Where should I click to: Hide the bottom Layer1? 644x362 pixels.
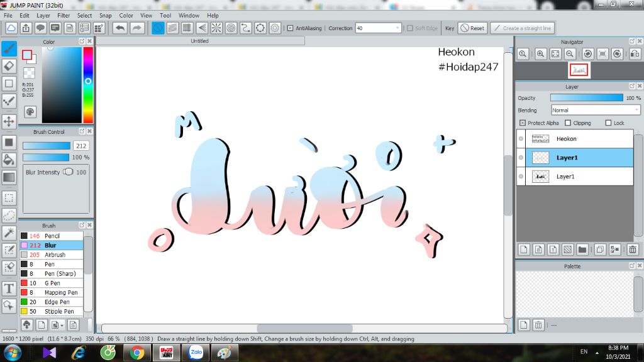pyautogui.click(x=521, y=177)
